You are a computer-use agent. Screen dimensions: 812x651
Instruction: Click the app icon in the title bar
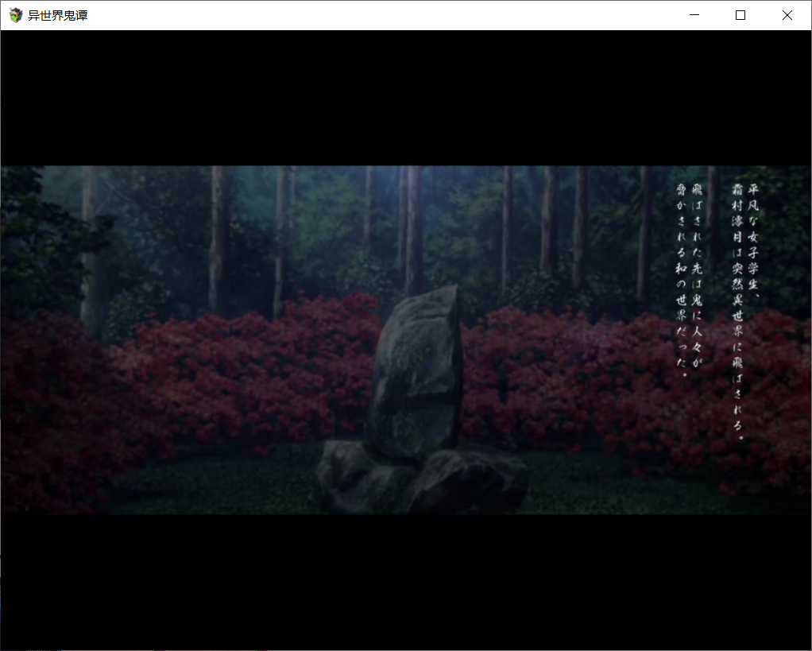[16, 15]
